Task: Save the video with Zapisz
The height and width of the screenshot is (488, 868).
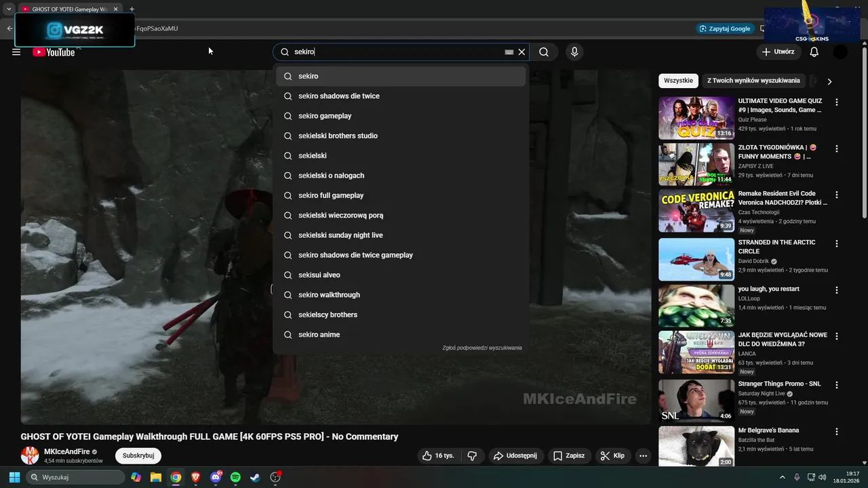Action: (568, 455)
